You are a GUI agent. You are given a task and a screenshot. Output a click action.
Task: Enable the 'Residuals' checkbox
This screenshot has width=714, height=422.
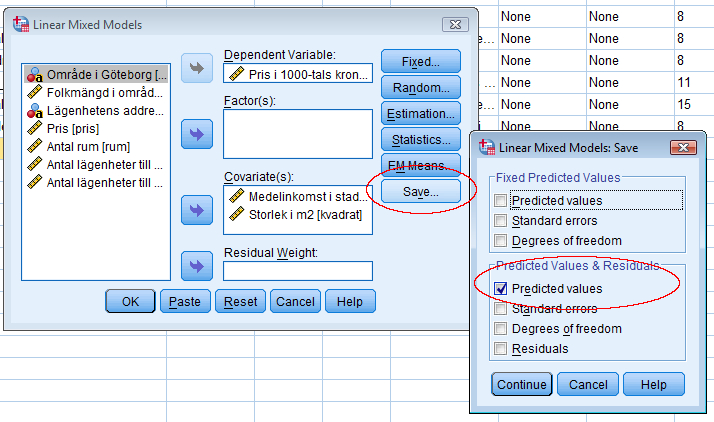500,349
